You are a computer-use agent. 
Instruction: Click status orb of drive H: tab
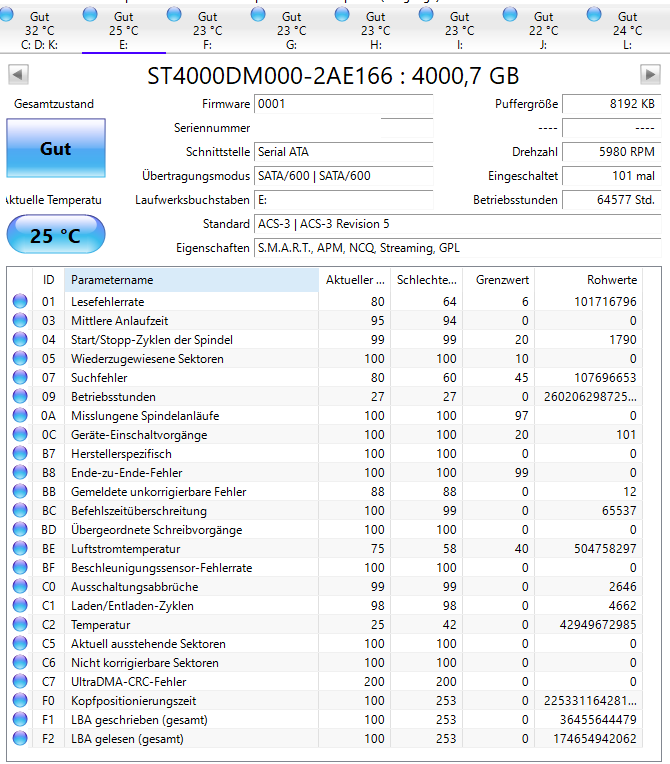click(342, 15)
